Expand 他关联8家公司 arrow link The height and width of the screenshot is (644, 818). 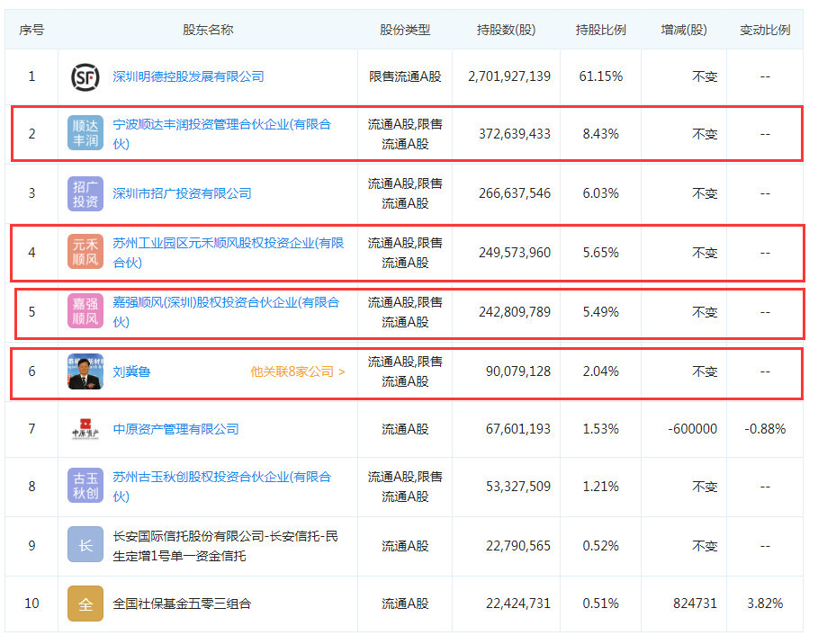point(298,371)
